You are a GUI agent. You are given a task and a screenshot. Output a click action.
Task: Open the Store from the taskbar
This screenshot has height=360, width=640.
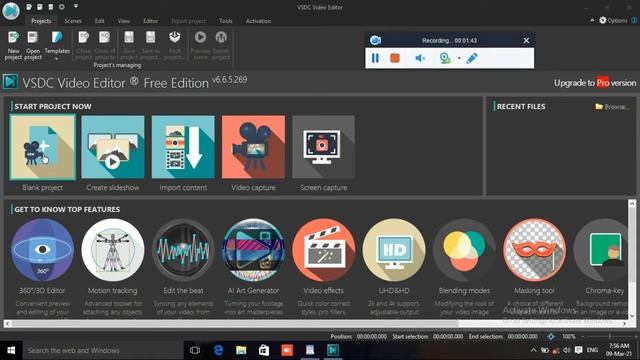[x=264, y=350]
